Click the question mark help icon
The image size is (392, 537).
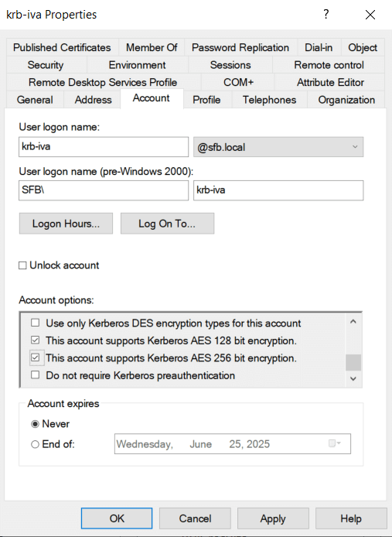pyautogui.click(x=326, y=15)
